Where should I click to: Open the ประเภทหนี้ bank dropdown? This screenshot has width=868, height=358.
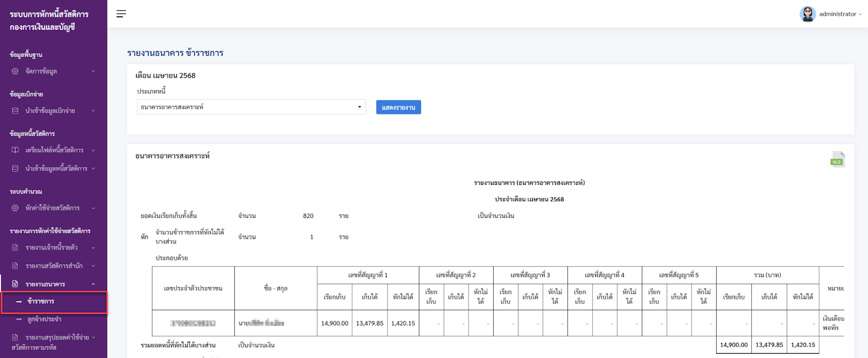[x=251, y=107]
